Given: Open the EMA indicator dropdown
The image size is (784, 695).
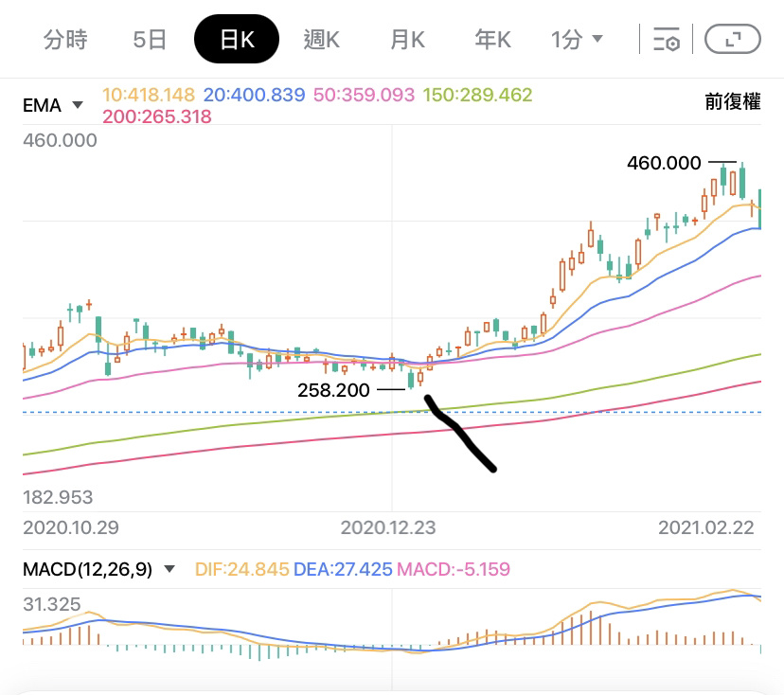Looking at the screenshot, I should click(53, 105).
